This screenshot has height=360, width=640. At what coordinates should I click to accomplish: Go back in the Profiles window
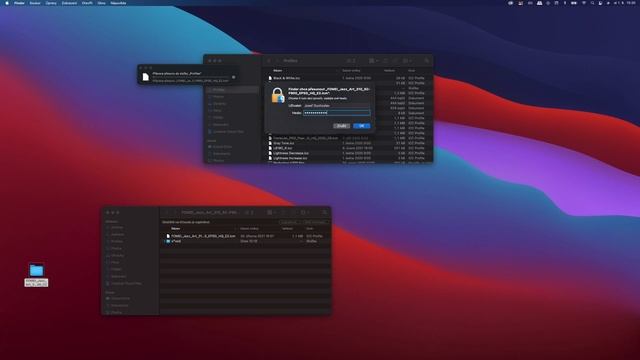(x=269, y=60)
